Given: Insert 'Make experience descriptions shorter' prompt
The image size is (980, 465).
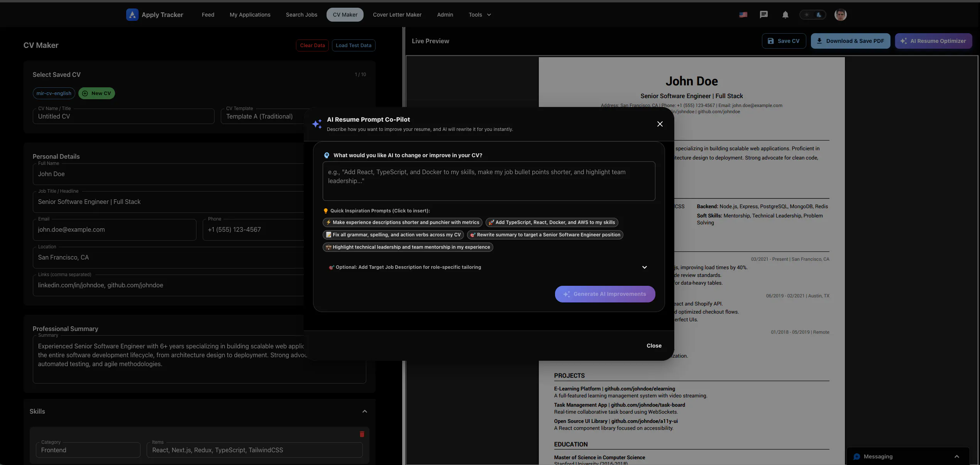Looking at the screenshot, I should pyautogui.click(x=402, y=222).
